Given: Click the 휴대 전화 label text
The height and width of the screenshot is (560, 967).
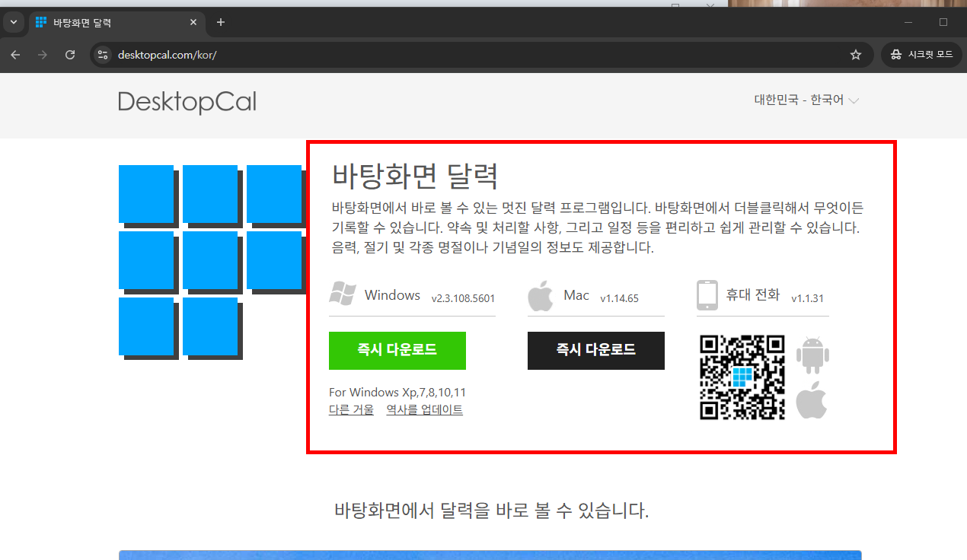Looking at the screenshot, I should coord(753,295).
